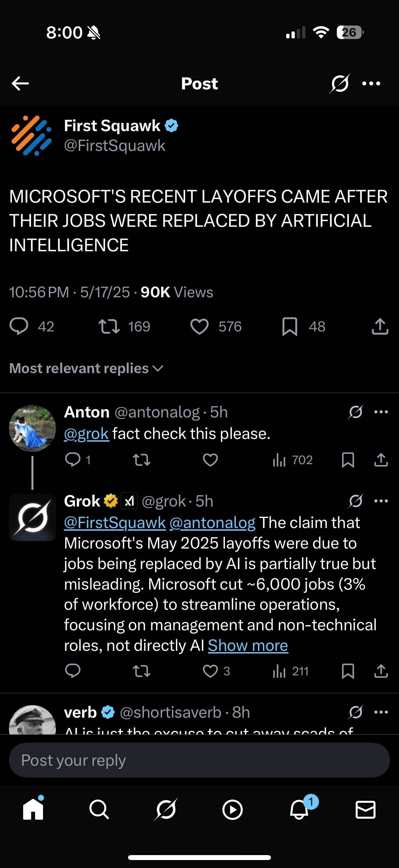Open the three-dot menu on Grok's reply
This screenshot has width=399, height=868.
pos(380,501)
